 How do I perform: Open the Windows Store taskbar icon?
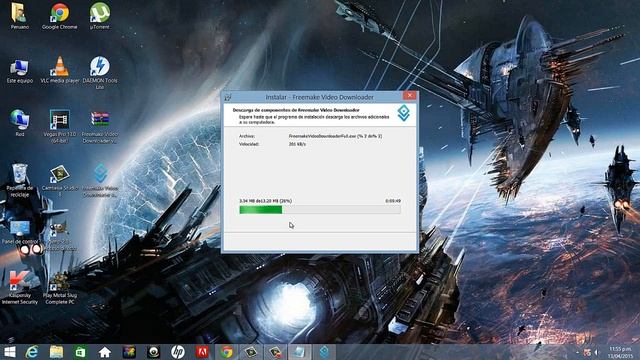coord(80,352)
